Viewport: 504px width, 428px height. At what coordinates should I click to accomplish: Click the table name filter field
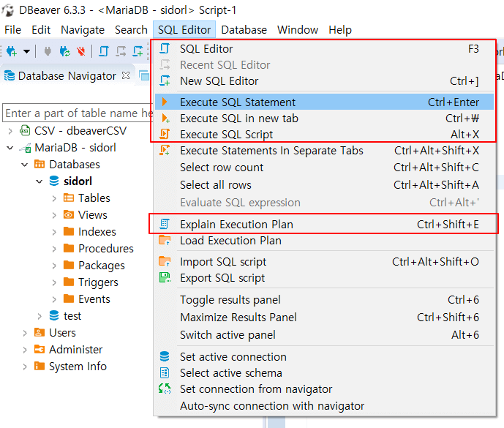78,113
